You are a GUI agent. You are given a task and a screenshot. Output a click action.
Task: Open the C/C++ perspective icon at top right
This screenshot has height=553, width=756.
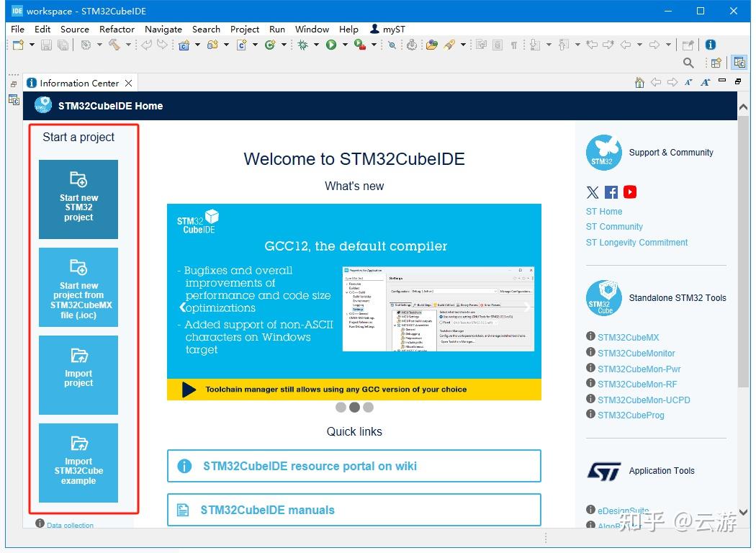(739, 62)
